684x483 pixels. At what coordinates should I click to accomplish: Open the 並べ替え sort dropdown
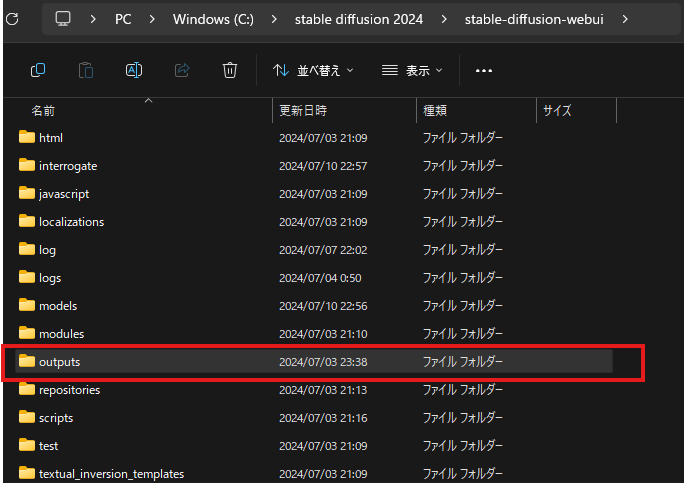coord(313,71)
